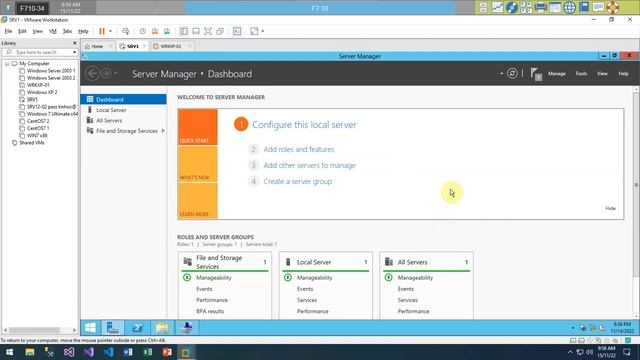This screenshot has width=640, height=360.
Task: Open the library search dropdown arrow
Action: point(74,52)
